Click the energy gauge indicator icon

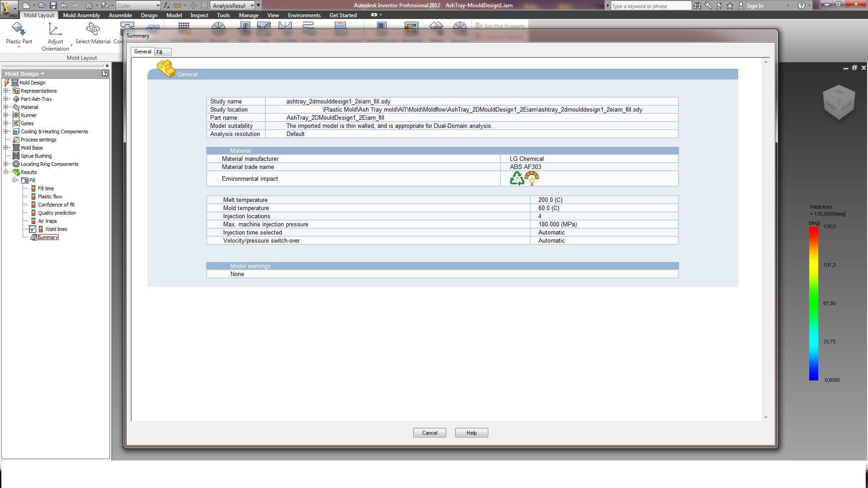tap(532, 178)
